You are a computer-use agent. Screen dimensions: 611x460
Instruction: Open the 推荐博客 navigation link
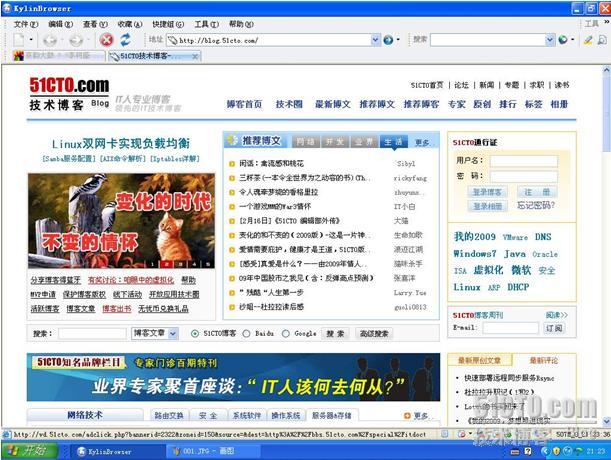point(421,104)
